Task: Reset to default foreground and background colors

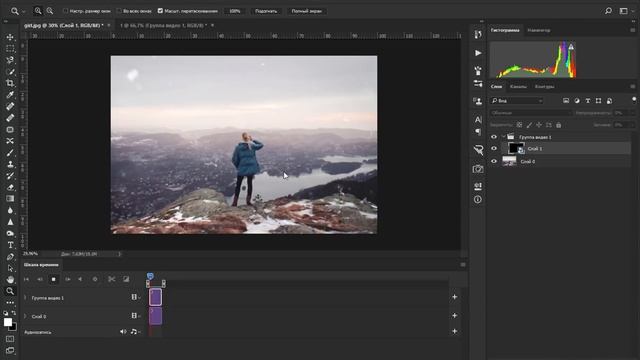Action: [x=6, y=313]
